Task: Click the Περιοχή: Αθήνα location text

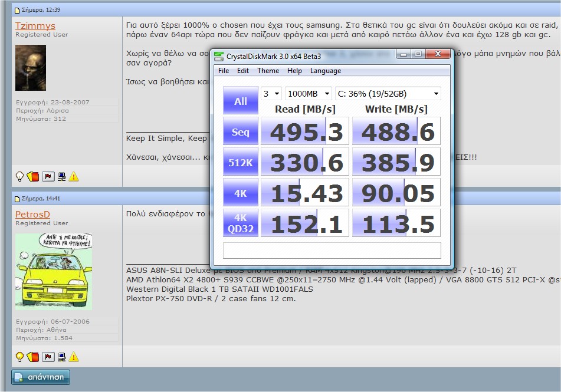Action: click(41, 330)
